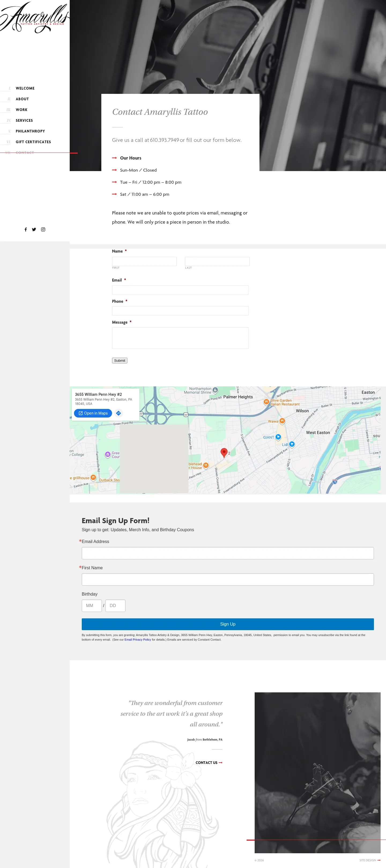
Task: Click Open in Maps button
Action: (x=93, y=413)
